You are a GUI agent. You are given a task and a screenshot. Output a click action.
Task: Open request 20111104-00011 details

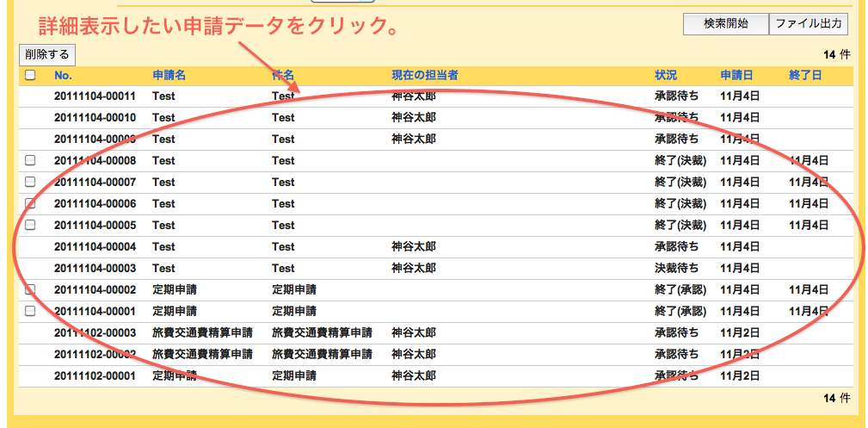(95, 96)
